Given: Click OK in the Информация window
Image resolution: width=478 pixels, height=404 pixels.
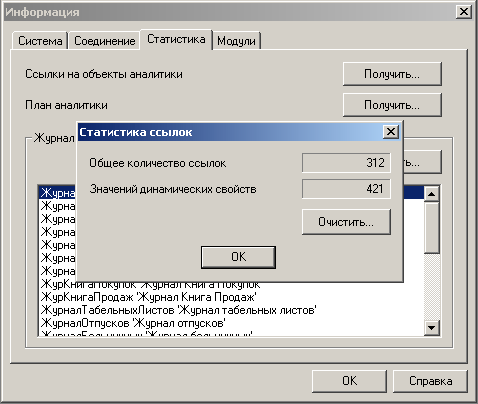Looking at the screenshot, I should tap(349, 381).
